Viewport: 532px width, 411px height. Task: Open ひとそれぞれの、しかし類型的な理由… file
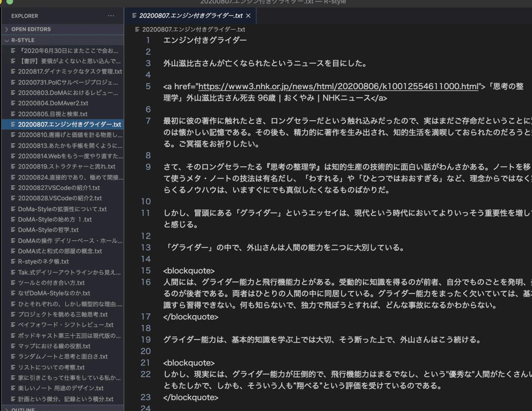63,304
